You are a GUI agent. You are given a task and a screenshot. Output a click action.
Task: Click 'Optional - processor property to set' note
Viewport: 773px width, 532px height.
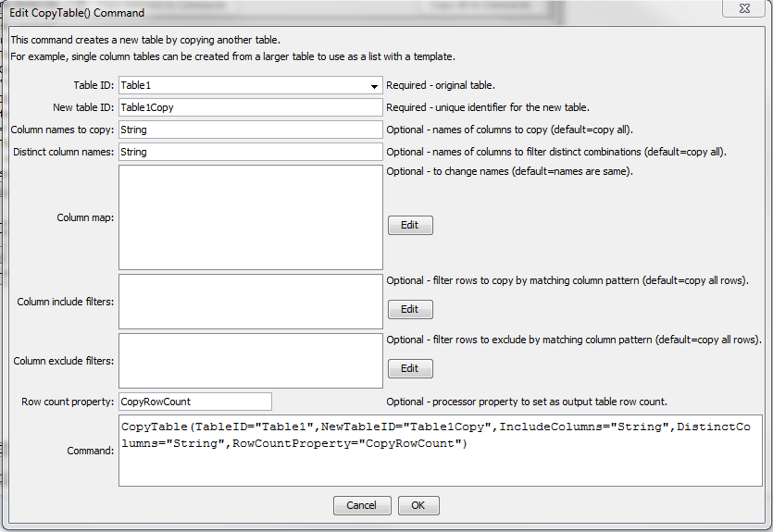click(527, 402)
